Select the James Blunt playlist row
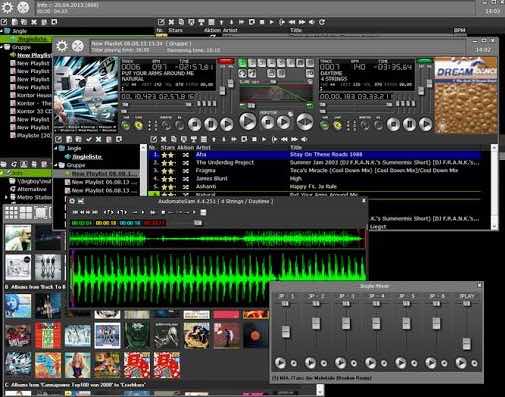 [315, 179]
